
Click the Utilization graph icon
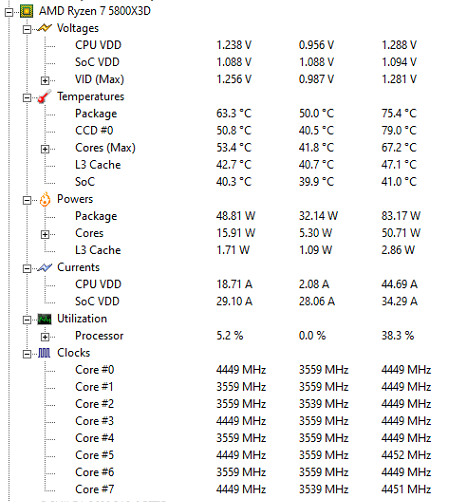[x=44, y=319]
